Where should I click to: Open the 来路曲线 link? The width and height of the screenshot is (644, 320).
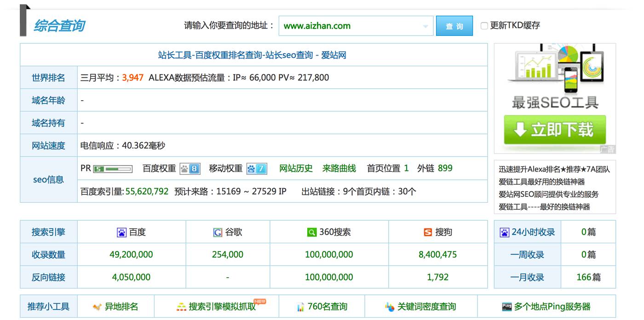pyautogui.click(x=339, y=168)
